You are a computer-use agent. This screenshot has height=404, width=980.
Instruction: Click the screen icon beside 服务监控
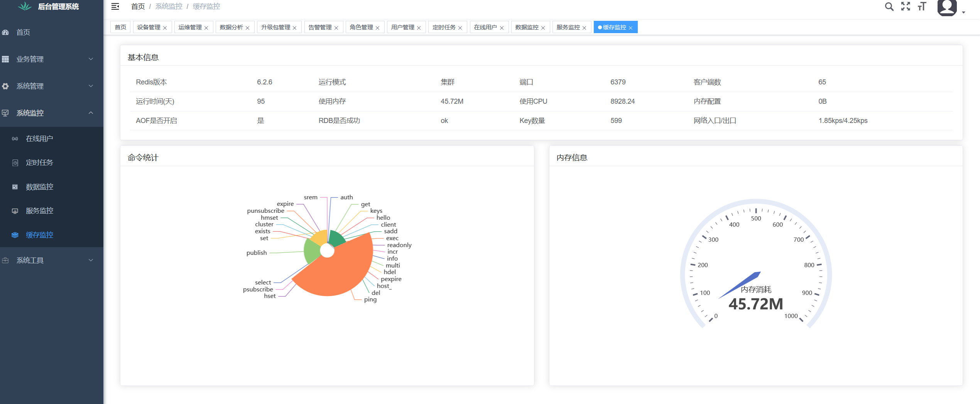pyautogui.click(x=15, y=211)
